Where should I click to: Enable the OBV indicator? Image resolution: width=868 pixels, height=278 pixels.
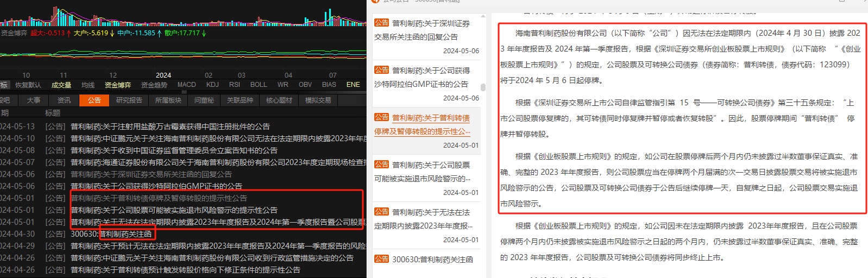(x=305, y=85)
